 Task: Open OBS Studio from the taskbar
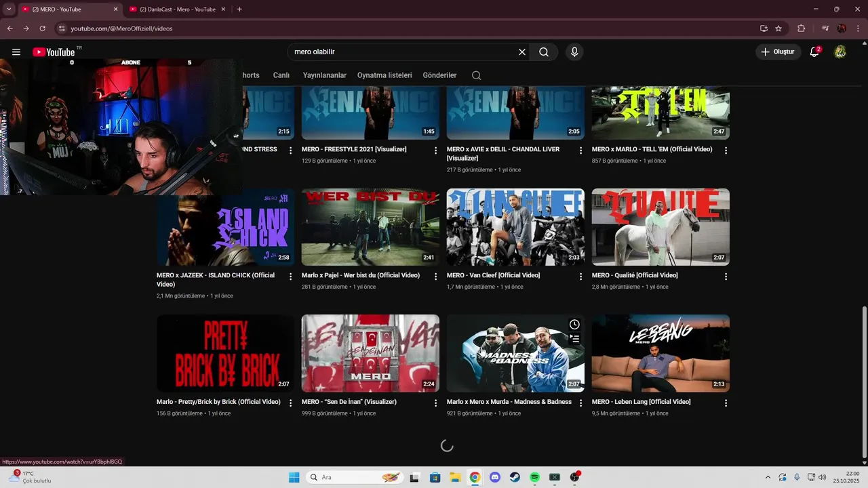click(x=574, y=477)
